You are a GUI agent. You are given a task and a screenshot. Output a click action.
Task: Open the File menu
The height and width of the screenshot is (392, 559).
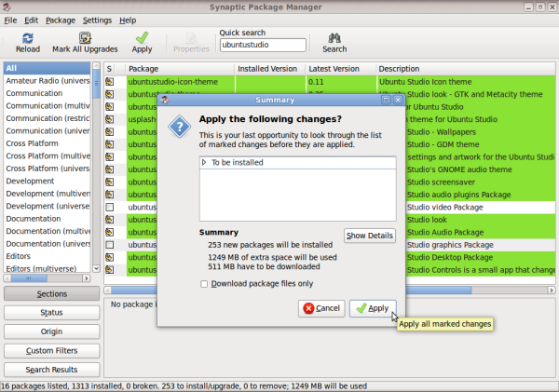point(10,20)
